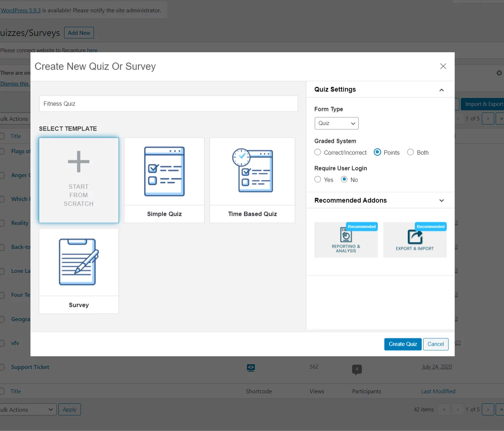Click the '42 items' count text

(424, 410)
